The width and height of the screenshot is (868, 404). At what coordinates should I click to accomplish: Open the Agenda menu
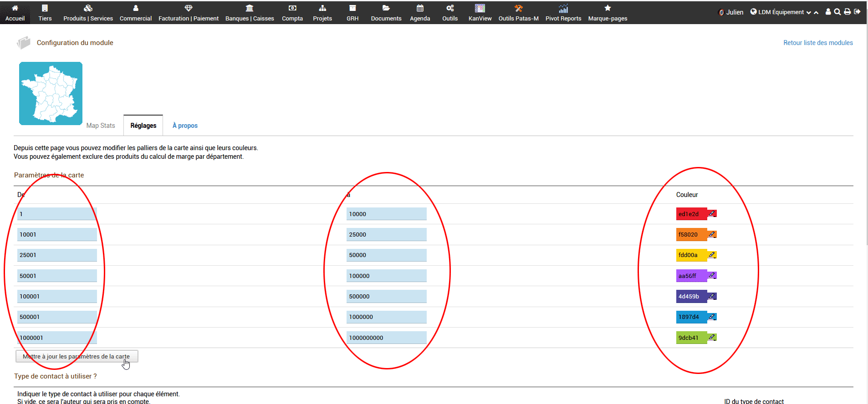[x=420, y=13]
